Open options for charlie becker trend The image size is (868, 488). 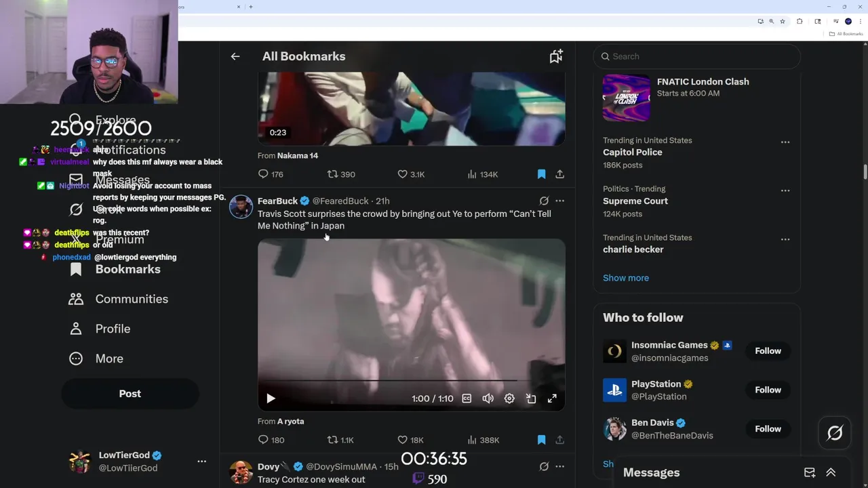(x=785, y=239)
